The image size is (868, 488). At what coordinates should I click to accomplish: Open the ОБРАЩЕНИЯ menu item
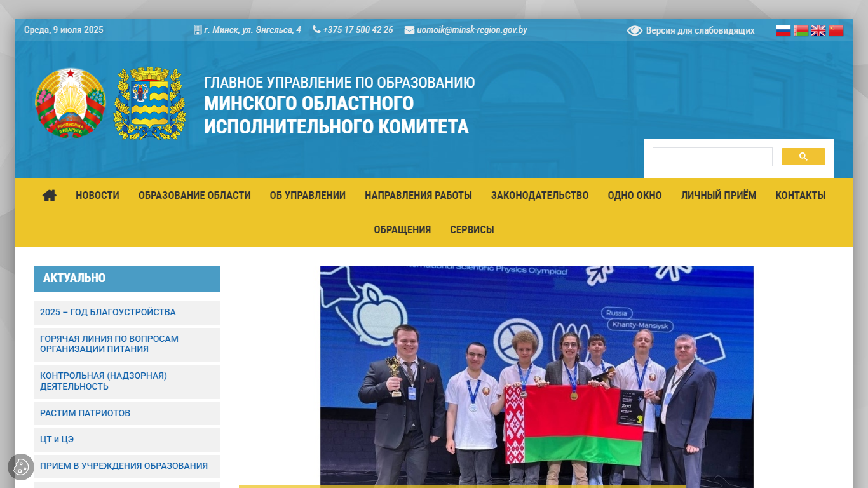click(x=402, y=230)
